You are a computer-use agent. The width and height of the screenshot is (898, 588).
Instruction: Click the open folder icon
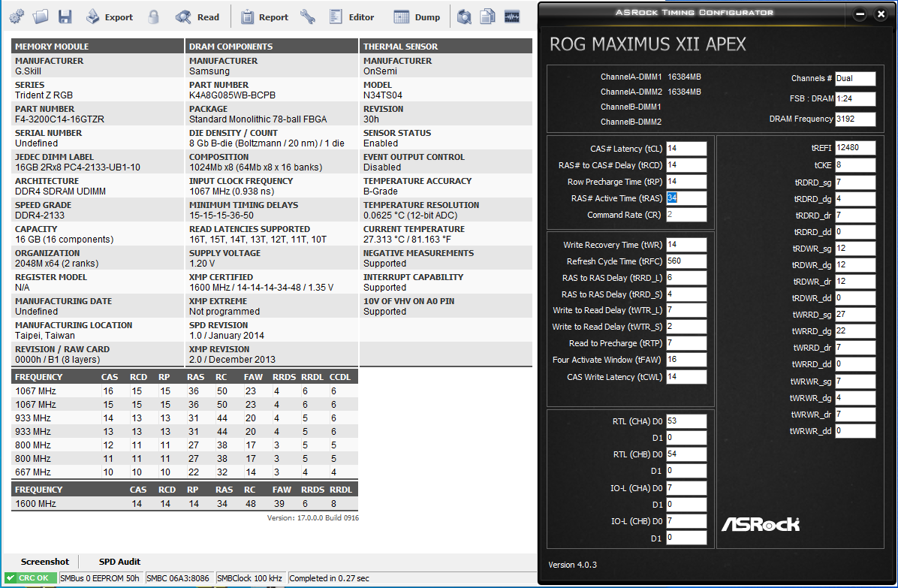click(x=41, y=17)
